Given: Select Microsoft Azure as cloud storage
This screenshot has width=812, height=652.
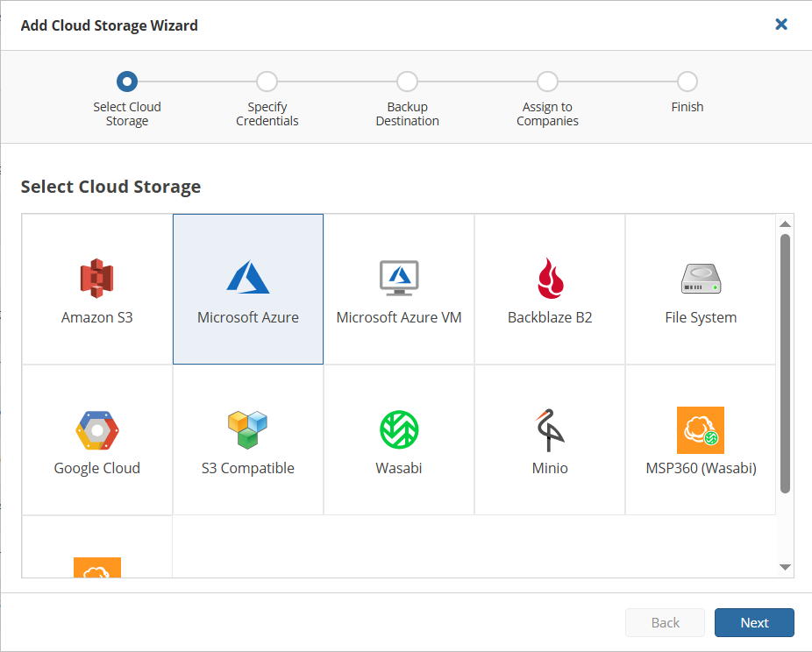Looking at the screenshot, I should [x=247, y=289].
